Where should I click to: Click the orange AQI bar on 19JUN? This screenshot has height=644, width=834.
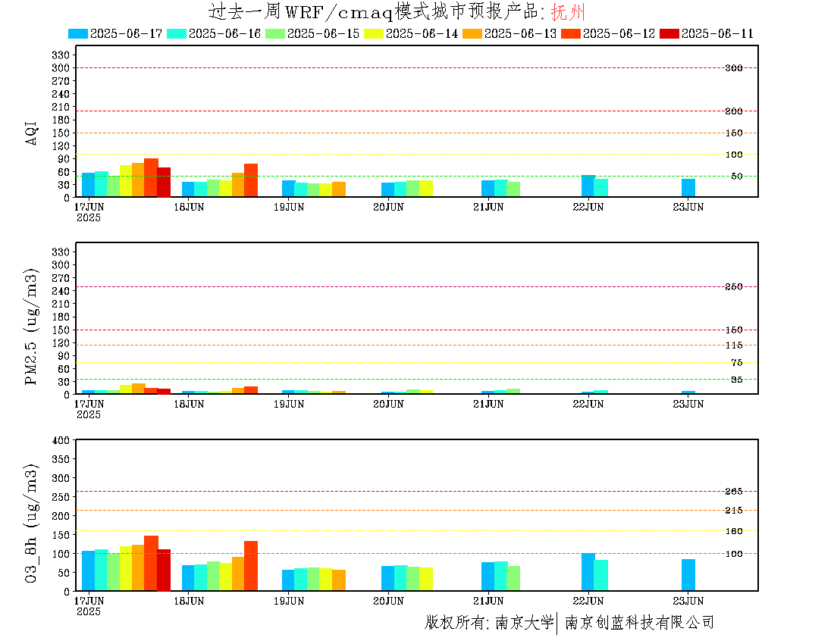click(339, 189)
